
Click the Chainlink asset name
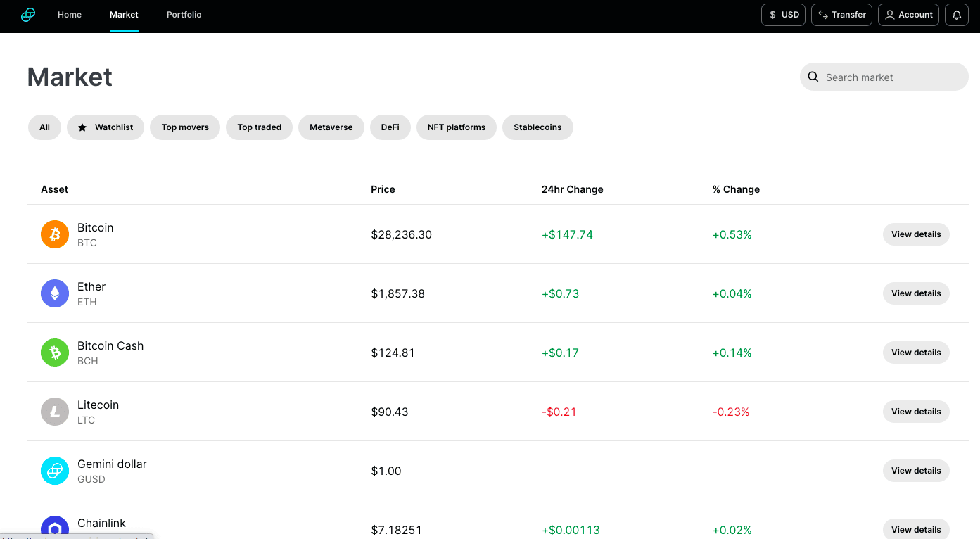point(101,523)
